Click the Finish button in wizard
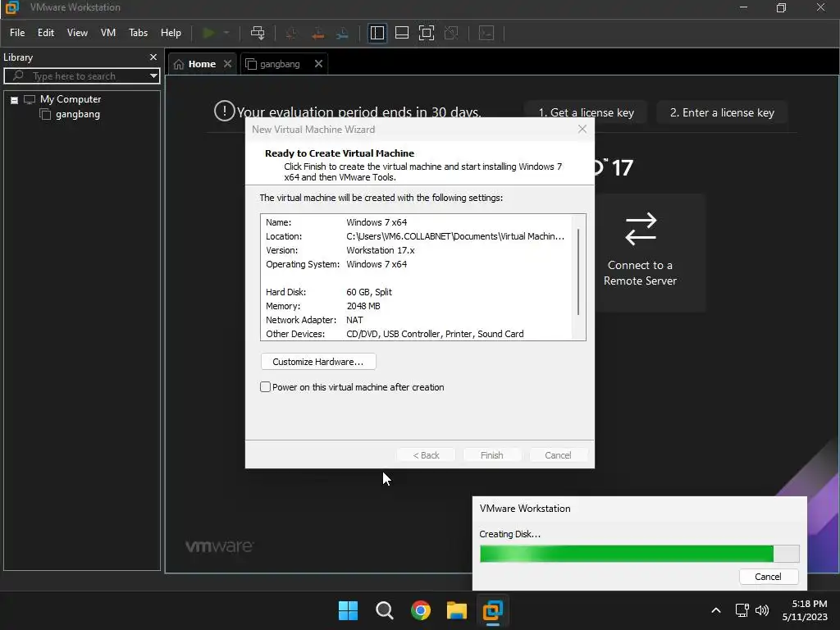Screen dimensions: 840x630 point(492,454)
